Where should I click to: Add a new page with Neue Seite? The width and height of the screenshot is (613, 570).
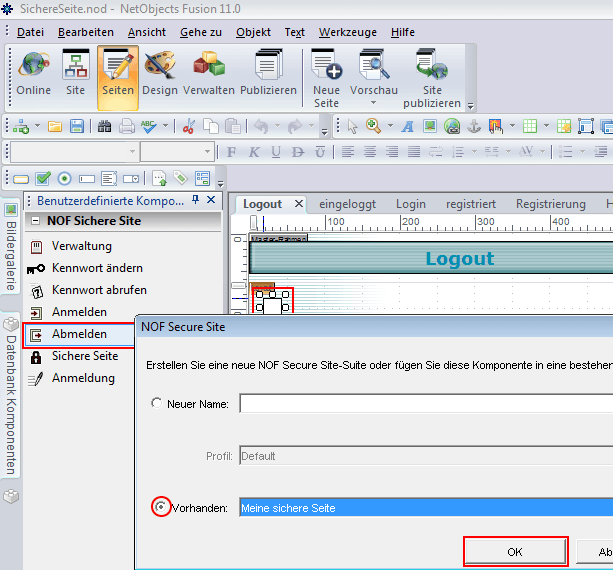point(326,77)
